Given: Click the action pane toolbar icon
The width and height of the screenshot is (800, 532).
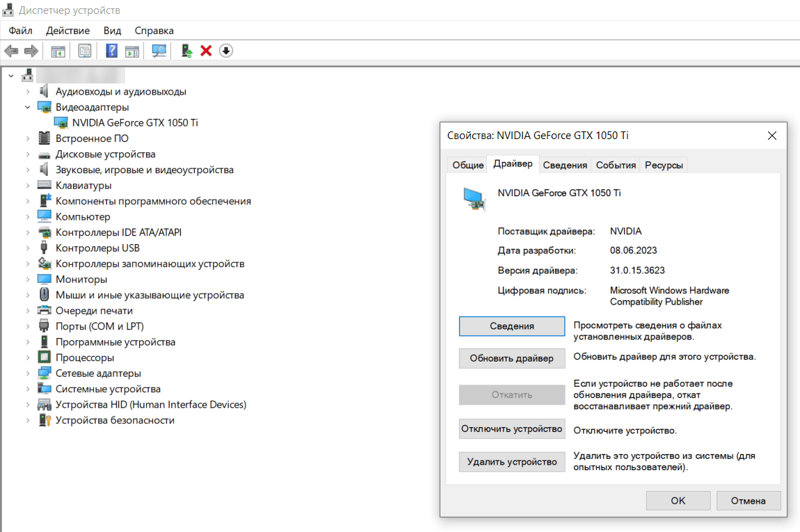Looking at the screenshot, I should click(132, 51).
